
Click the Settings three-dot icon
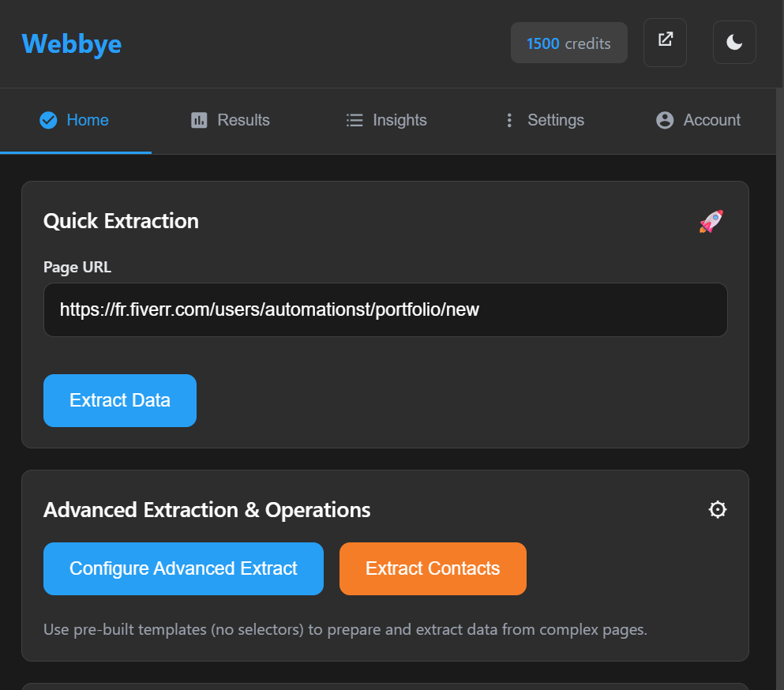tap(509, 120)
